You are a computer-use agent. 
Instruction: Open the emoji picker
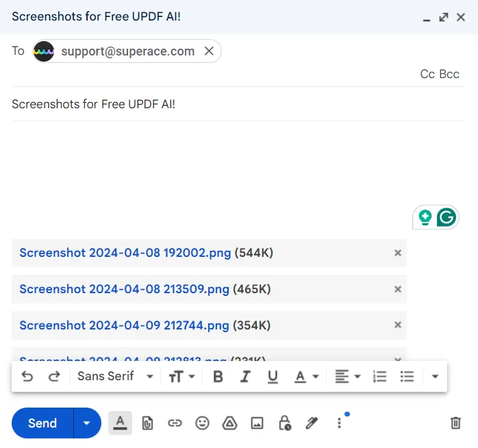[202, 423]
